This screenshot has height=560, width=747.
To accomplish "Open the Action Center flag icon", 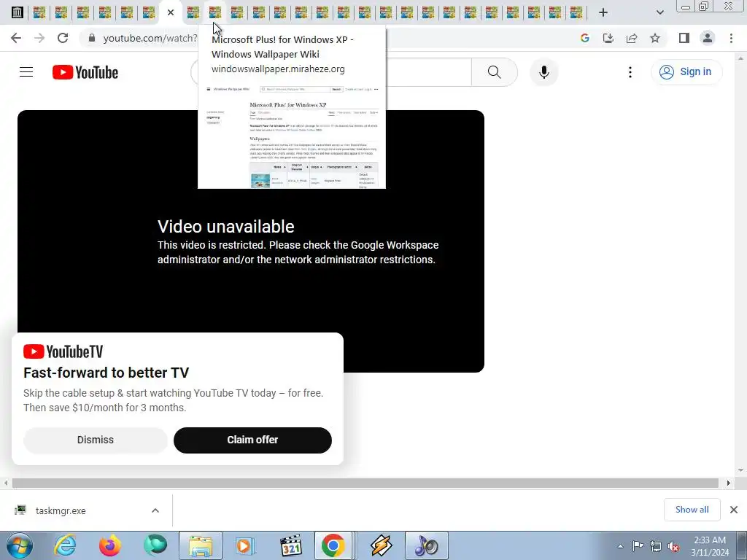I will 638,546.
